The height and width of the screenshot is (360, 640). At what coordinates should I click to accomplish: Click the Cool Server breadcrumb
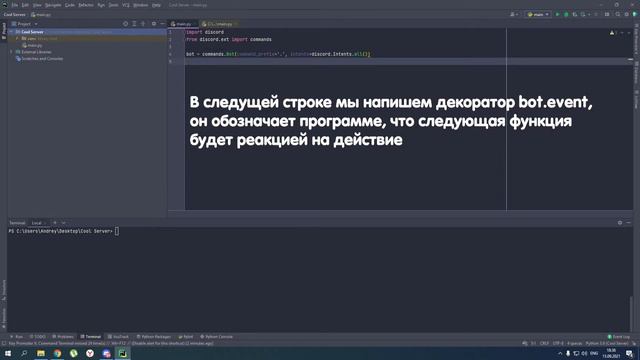tap(14, 15)
